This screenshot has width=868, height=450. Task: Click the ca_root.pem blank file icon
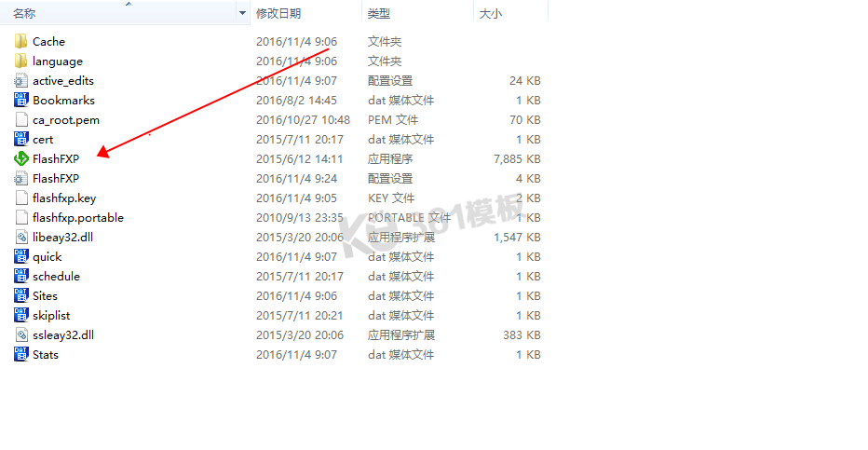click(21, 119)
